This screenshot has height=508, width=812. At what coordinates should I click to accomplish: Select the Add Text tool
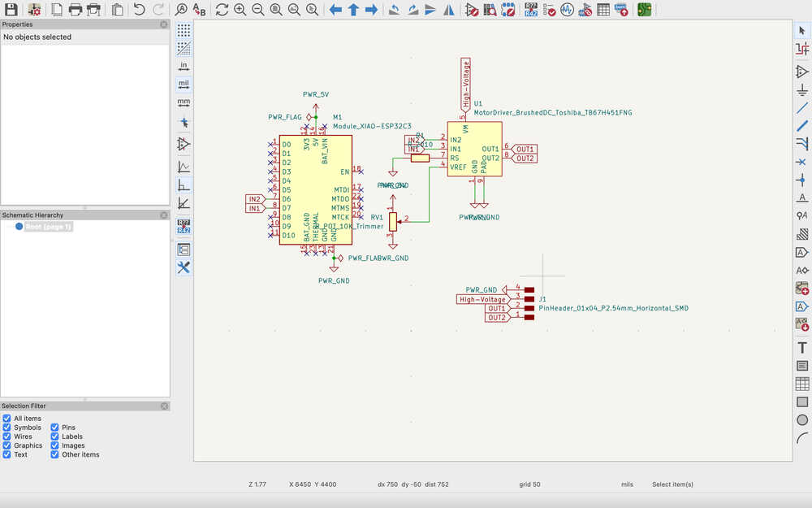coord(802,348)
